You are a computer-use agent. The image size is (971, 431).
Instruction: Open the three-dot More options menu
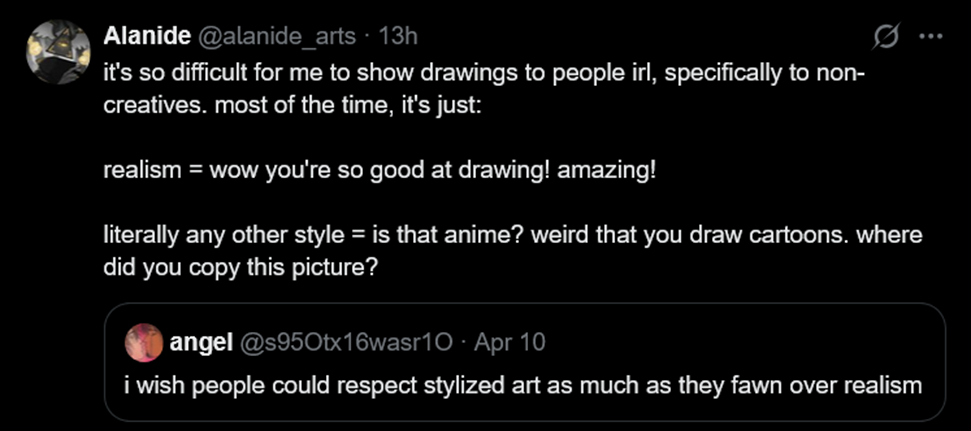point(930,37)
